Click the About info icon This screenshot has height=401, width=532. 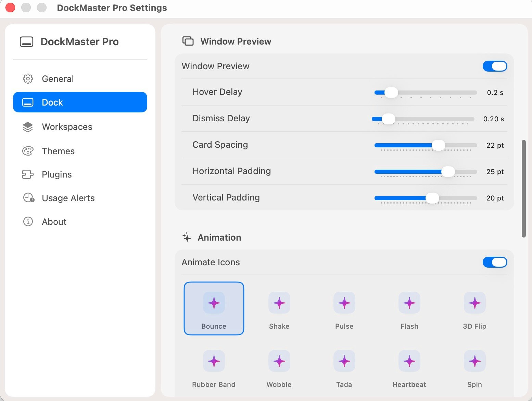pyautogui.click(x=27, y=221)
